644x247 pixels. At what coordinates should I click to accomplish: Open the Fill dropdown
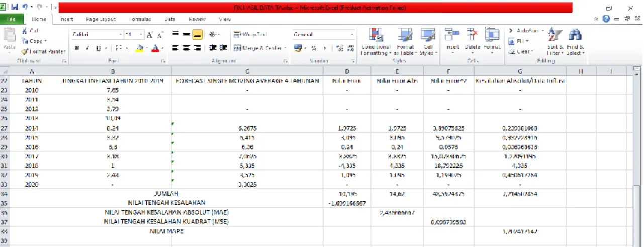pos(518,41)
